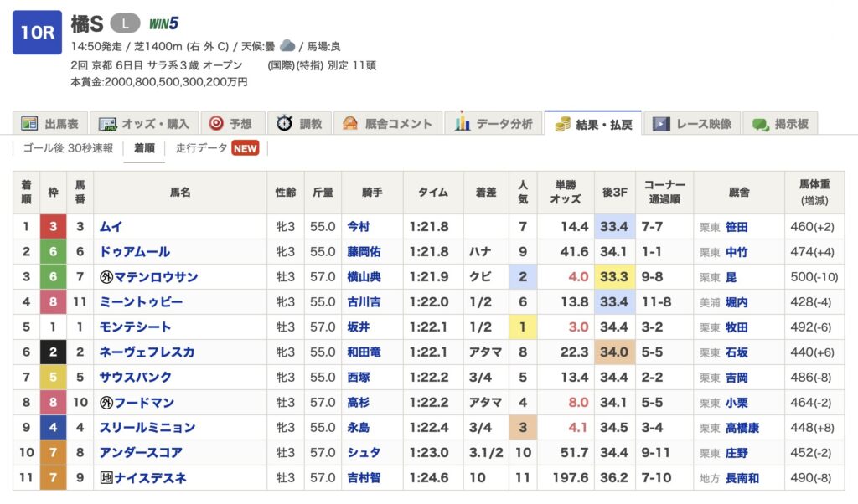Click the レース映像 video icon
This screenshot has width=858, height=504.
pos(661,124)
